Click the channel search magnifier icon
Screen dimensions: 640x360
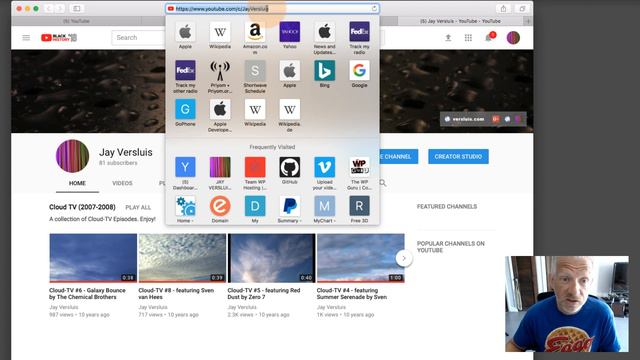click(x=383, y=183)
